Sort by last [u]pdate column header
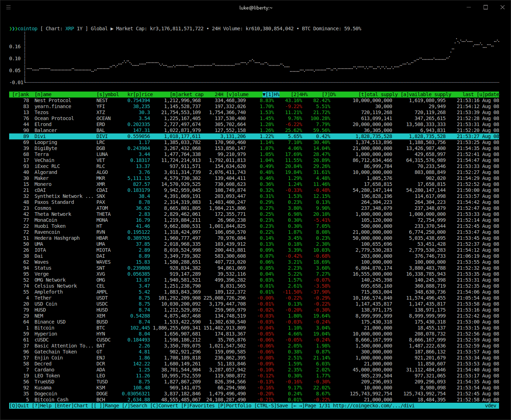 point(481,94)
